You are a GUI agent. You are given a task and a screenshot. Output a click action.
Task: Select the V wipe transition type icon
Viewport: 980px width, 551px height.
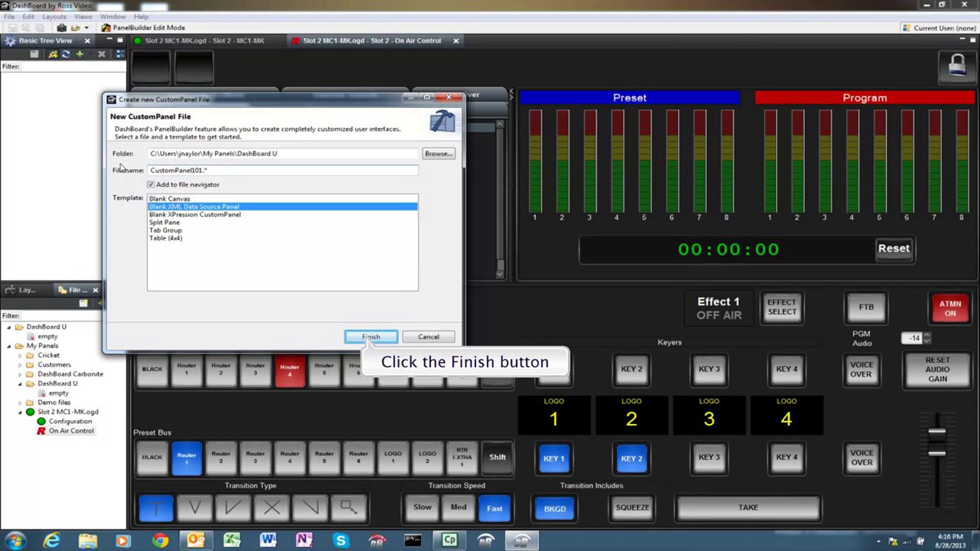[x=195, y=508]
